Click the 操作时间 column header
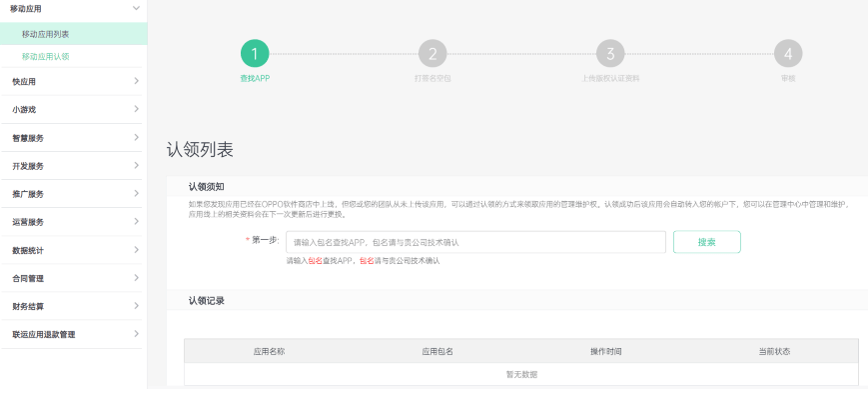Viewport: 868px width, 395px height. 605,351
